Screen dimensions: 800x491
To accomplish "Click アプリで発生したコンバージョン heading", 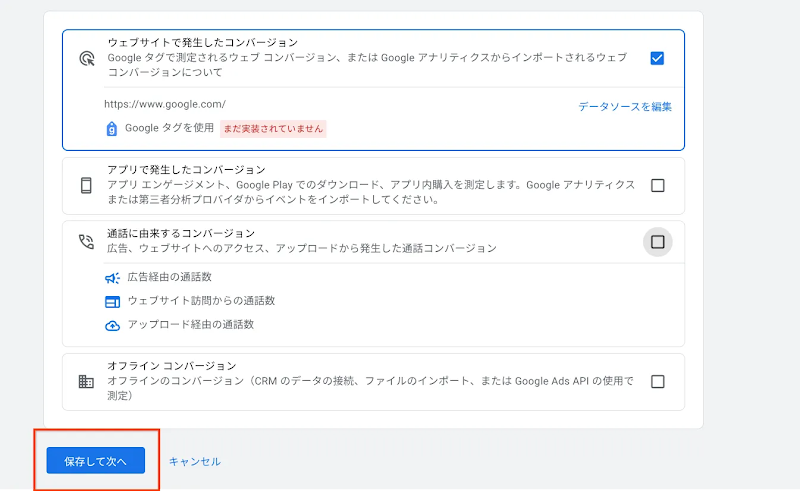I will (x=186, y=169).
